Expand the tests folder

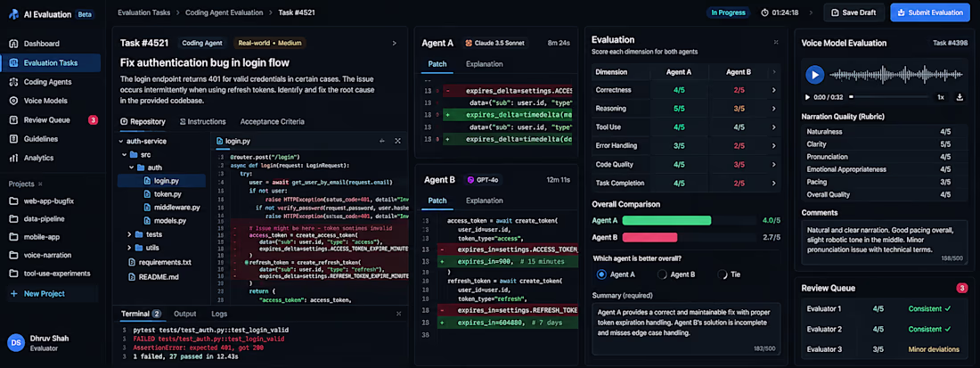129,234
